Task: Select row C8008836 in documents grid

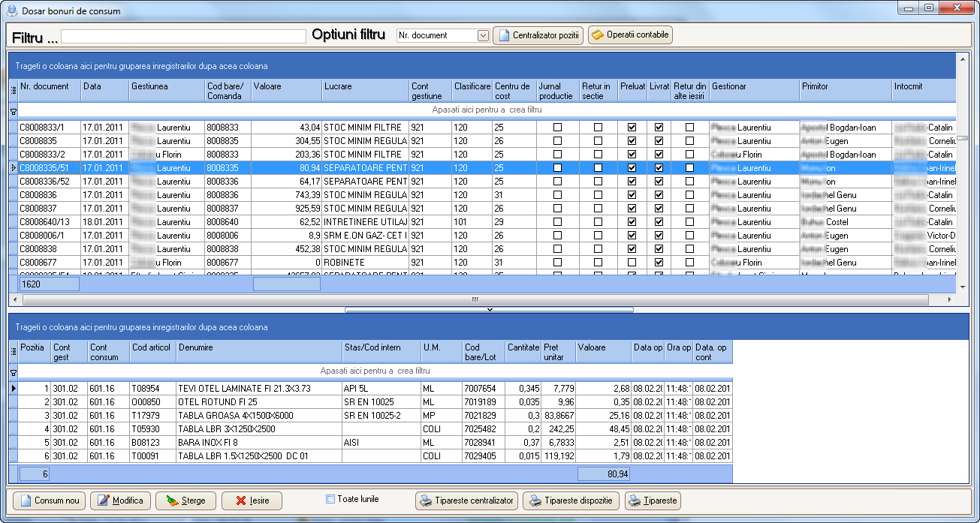Action: pos(486,195)
